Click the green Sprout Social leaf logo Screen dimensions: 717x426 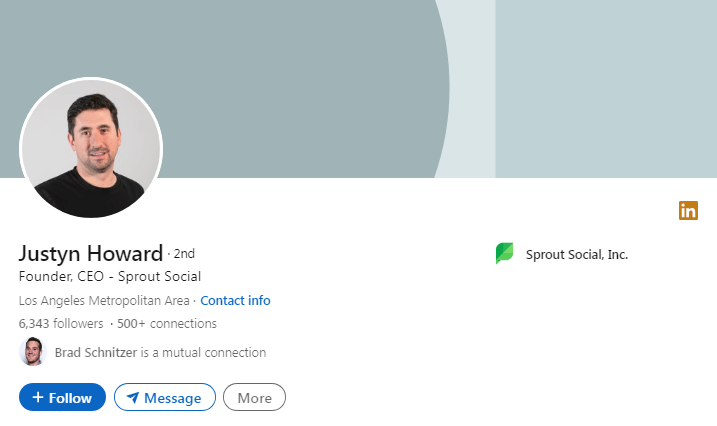point(505,254)
